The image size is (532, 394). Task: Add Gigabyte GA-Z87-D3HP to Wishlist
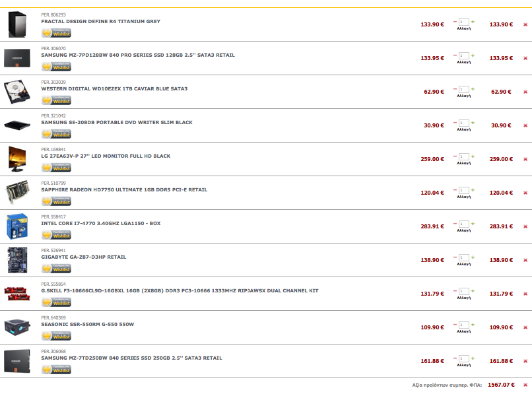click(56, 269)
